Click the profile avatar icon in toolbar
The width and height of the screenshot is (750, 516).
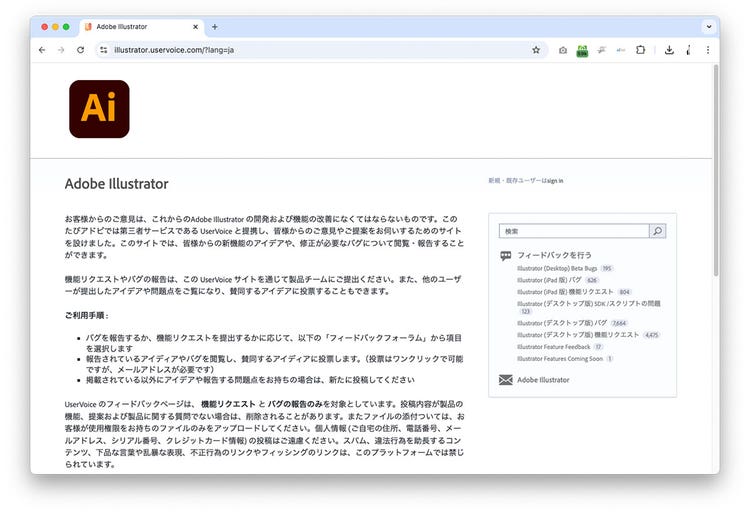(x=688, y=50)
